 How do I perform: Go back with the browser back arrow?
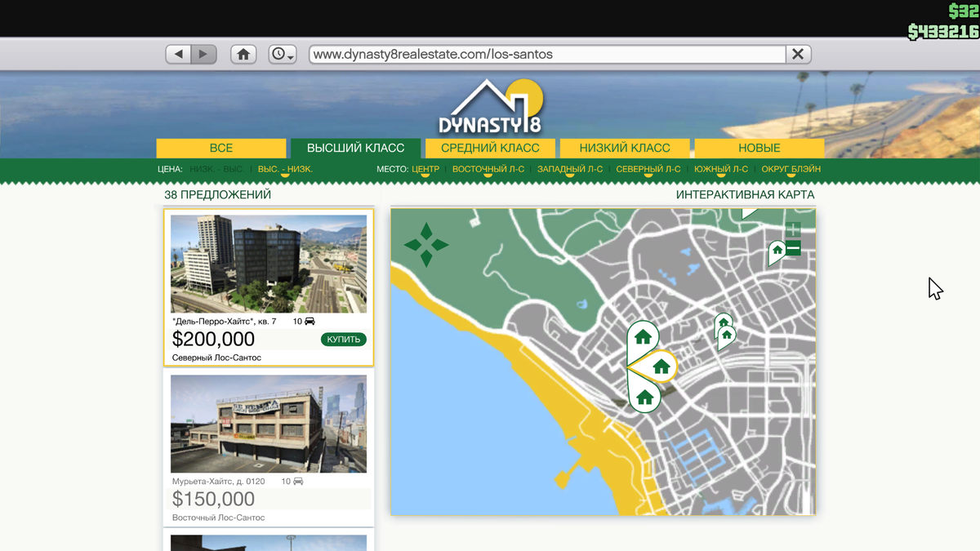(178, 54)
